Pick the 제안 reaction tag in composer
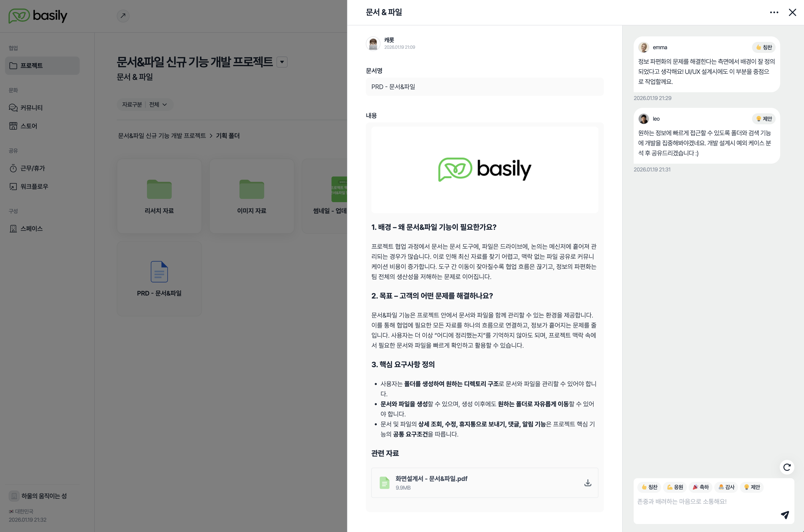Viewport: 804px width, 532px height. [x=752, y=487]
